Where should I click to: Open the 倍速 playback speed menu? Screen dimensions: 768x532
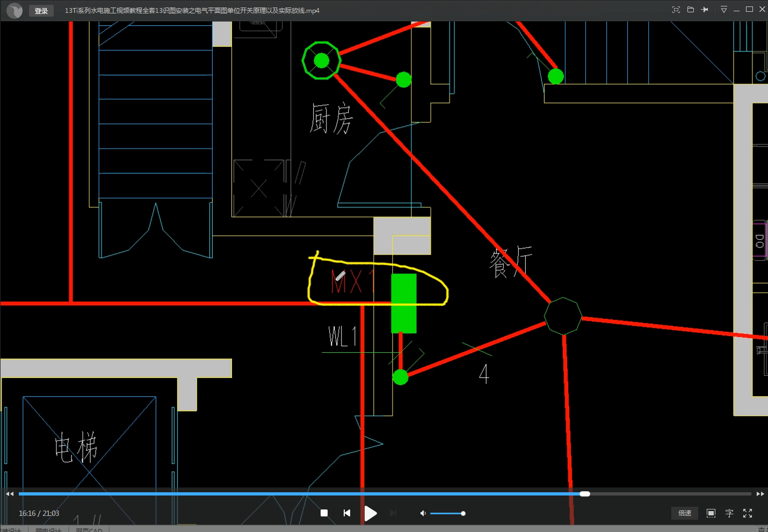(685, 513)
